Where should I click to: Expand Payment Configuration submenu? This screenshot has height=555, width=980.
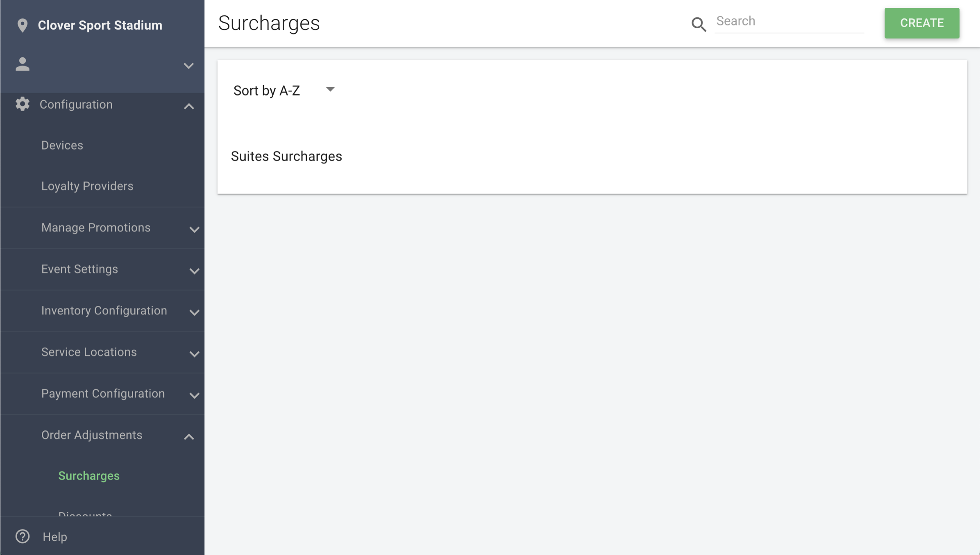pyautogui.click(x=194, y=395)
